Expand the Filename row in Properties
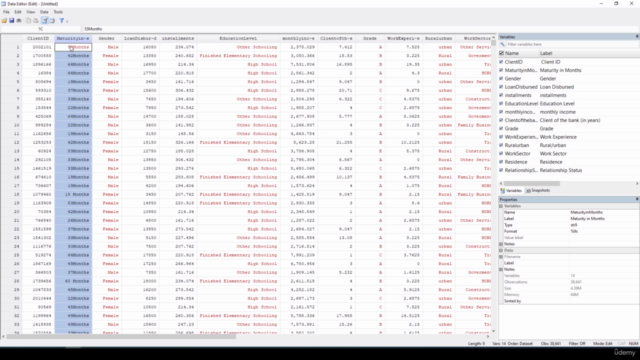640x360 pixels. 501,257
